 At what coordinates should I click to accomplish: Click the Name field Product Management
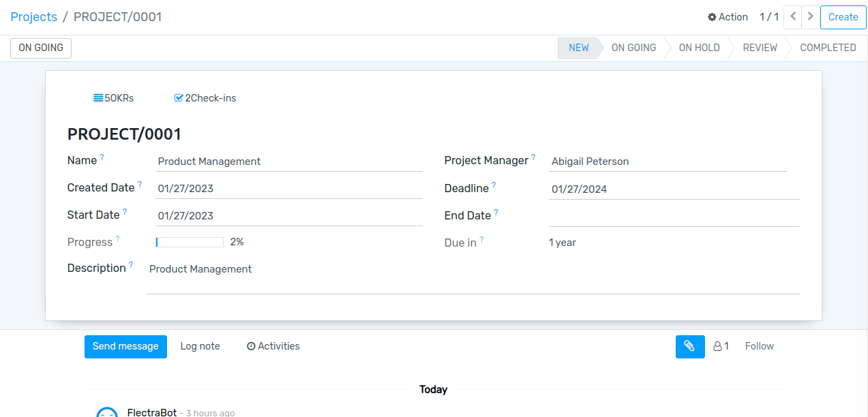pos(288,161)
